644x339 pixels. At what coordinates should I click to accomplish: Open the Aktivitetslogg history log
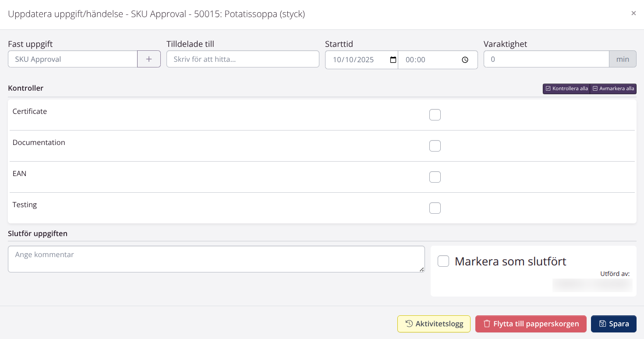click(x=433, y=324)
